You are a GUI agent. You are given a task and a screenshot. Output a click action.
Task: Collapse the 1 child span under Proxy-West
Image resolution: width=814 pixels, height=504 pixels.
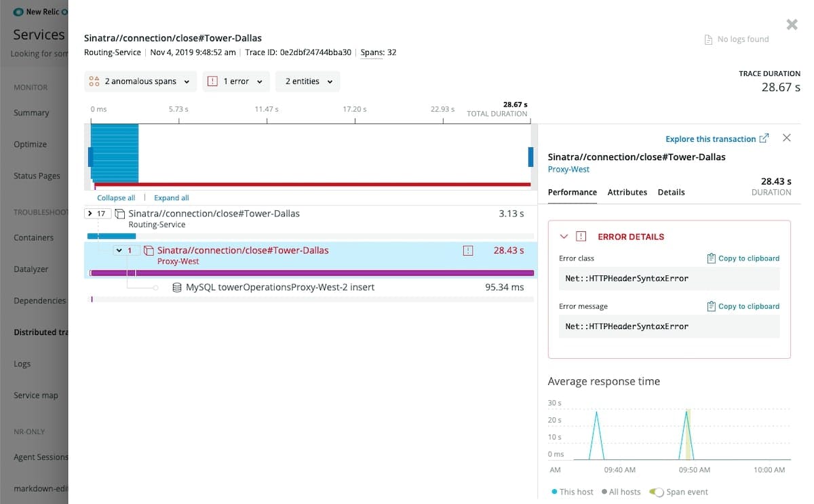127,250
